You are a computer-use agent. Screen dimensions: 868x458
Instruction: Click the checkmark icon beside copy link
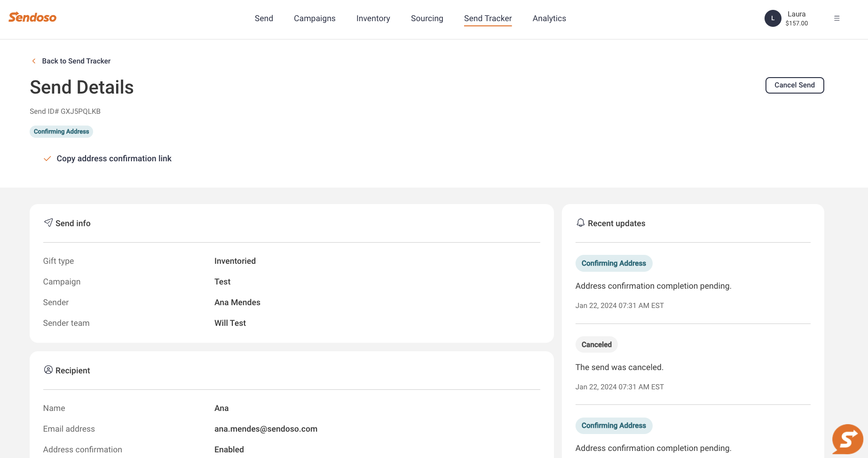click(47, 159)
